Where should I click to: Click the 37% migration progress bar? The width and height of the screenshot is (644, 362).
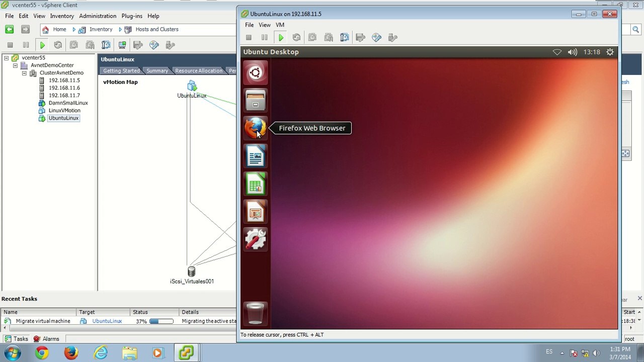point(161,321)
